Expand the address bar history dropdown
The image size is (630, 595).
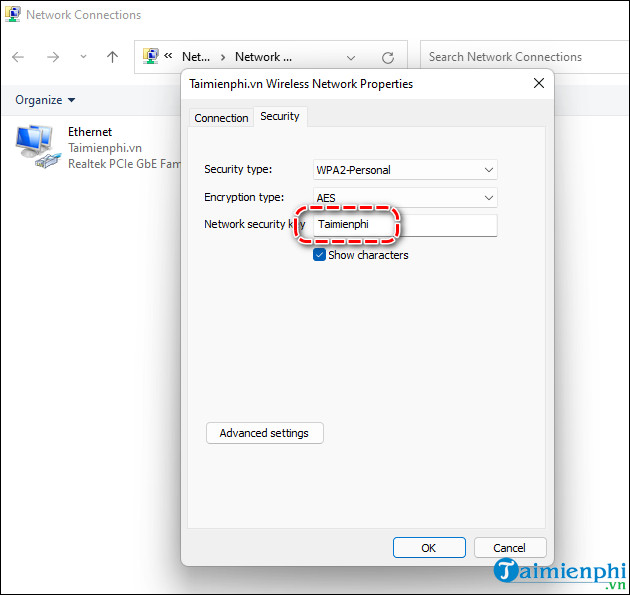[x=351, y=58]
